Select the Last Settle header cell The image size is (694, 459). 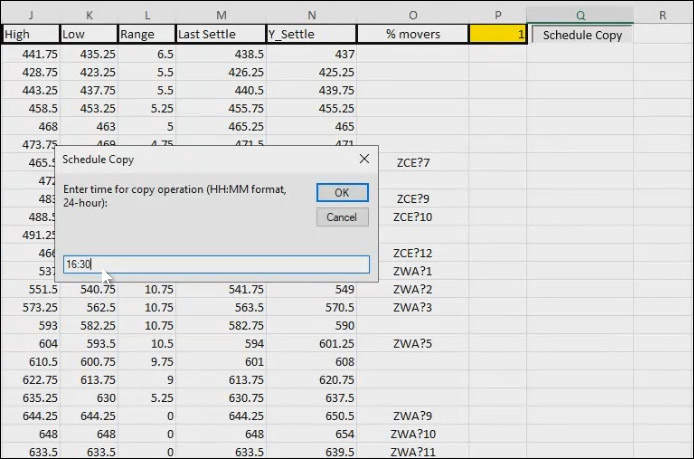pyautogui.click(x=221, y=34)
